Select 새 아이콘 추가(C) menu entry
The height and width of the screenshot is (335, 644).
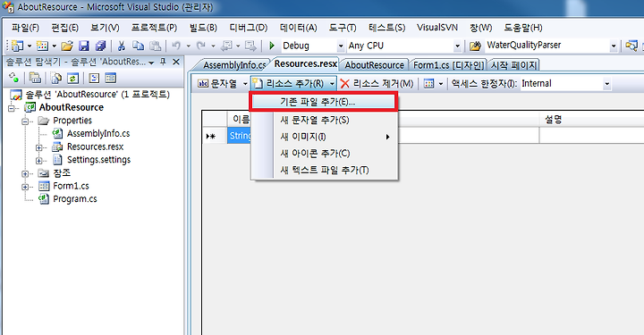[x=324, y=154]
